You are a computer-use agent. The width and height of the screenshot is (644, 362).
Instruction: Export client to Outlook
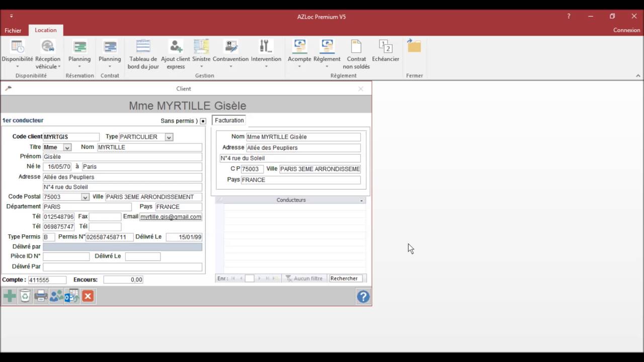pos(72,296)
